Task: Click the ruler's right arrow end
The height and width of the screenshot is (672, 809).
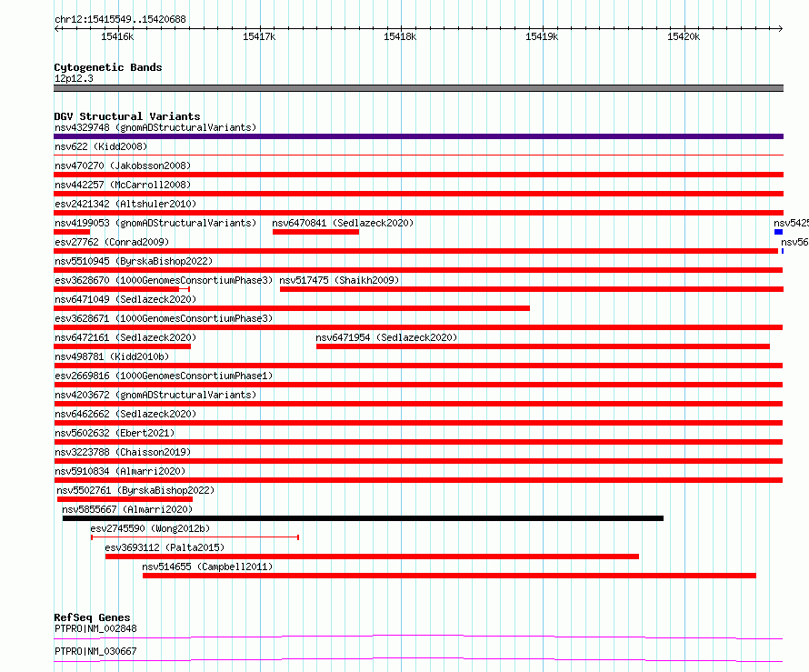Action: coord(780,29)
